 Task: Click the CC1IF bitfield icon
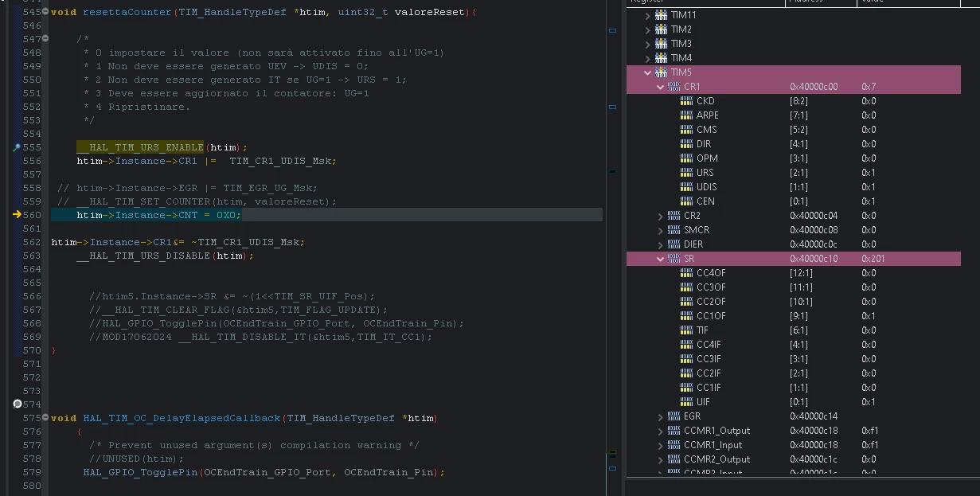tap(686, 388)
